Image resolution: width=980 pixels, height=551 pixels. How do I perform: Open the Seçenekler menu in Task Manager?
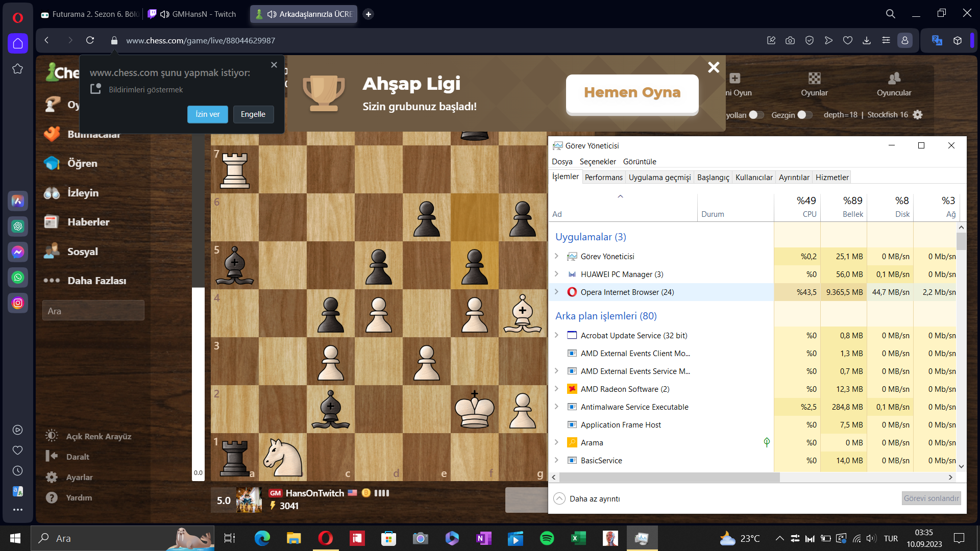pos(598,161)
